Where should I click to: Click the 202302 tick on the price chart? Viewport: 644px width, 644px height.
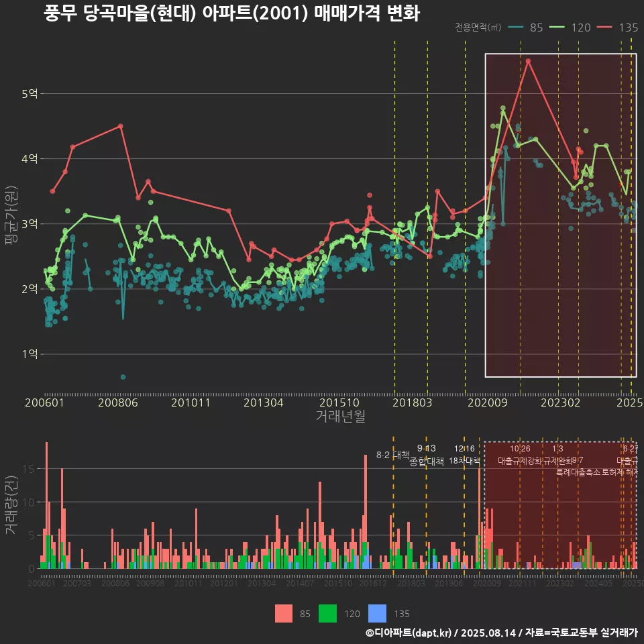coord(561,402)
